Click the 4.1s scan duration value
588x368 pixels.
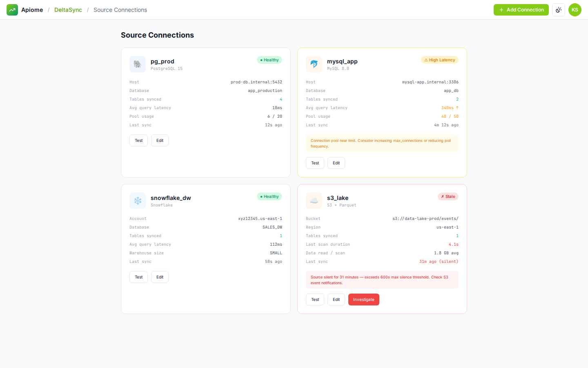[454, 245]
